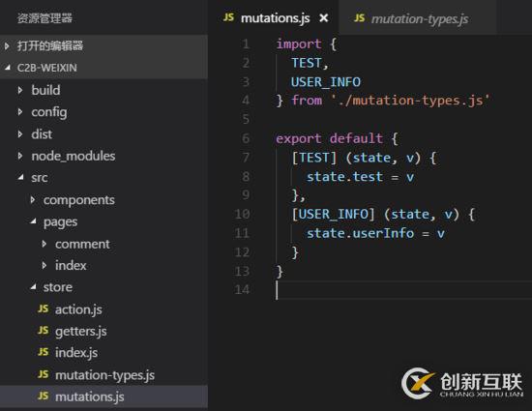Image resolution: width=532 pixels, height=411 pixels.
Task: Close the mutations.js editor tab
Action: (x=324, y=17)
